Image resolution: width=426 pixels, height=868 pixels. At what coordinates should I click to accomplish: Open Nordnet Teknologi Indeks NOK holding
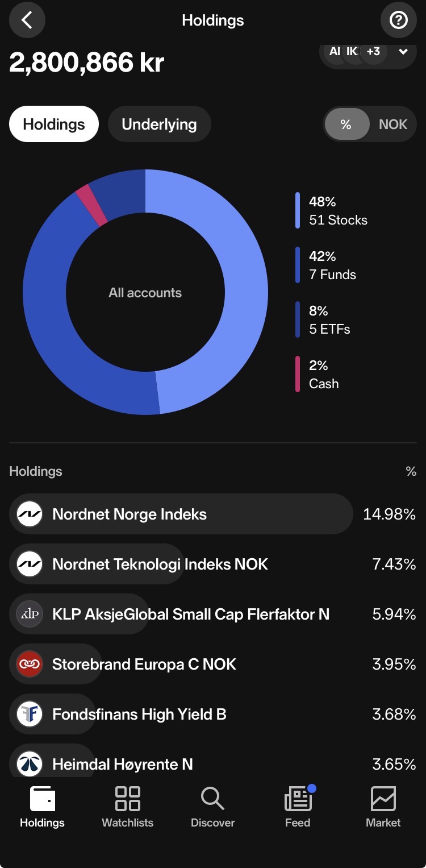coord(213,564)
